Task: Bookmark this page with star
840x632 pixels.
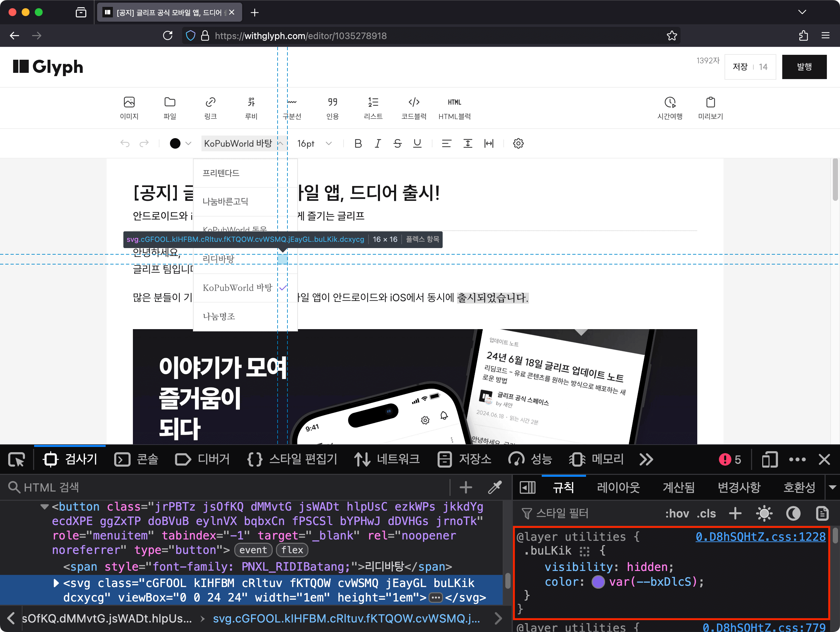Action: [x=672, y=36]
